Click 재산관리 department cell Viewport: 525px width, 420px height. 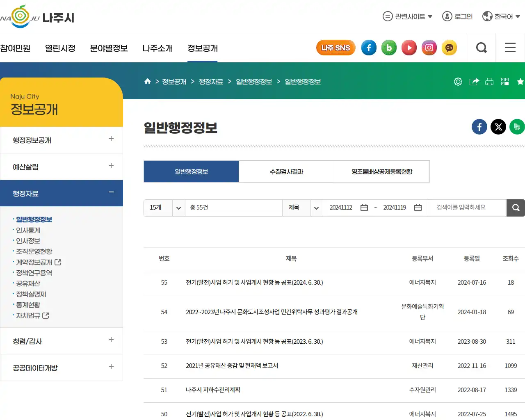[x=422, y=365]
